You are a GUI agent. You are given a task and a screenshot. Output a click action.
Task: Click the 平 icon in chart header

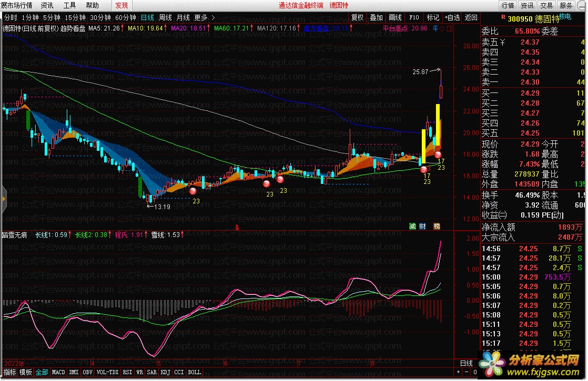tap(435, 28)
